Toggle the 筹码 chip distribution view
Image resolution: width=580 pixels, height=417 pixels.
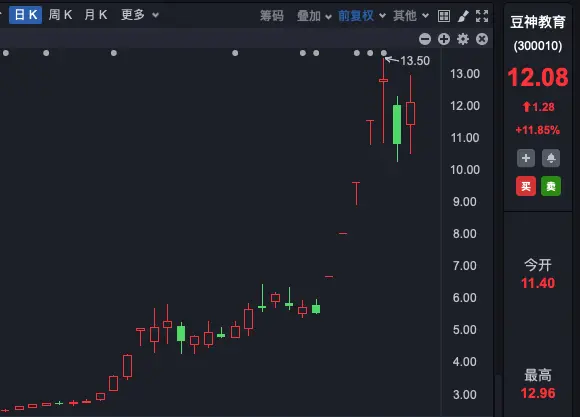tap(272, 16)
